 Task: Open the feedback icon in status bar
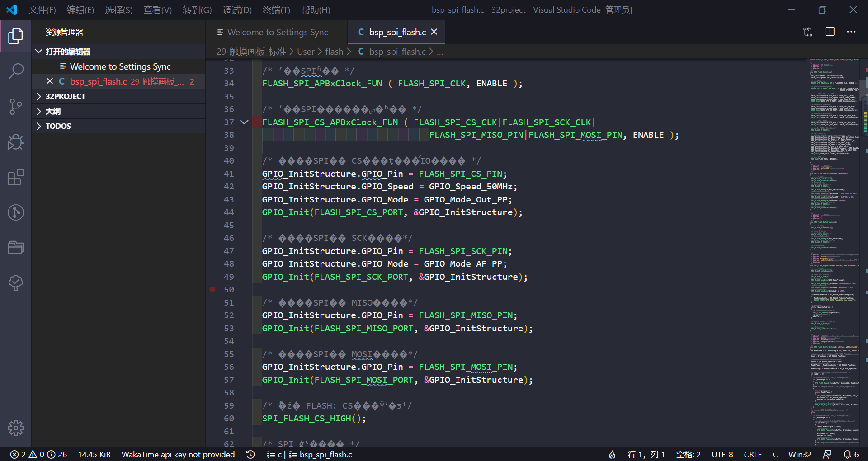click(827, 454)
